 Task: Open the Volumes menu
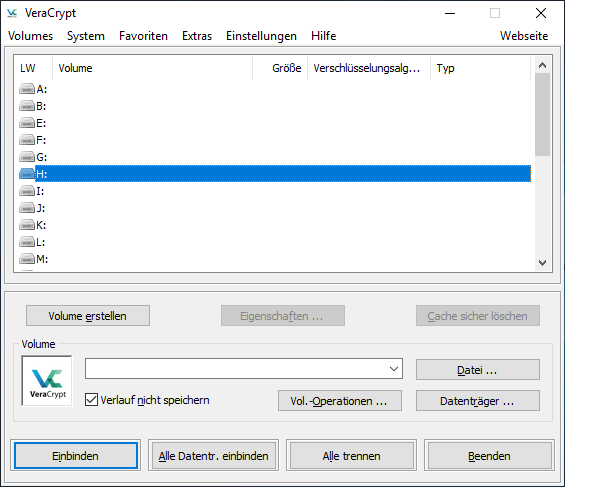tap(30, 36)
